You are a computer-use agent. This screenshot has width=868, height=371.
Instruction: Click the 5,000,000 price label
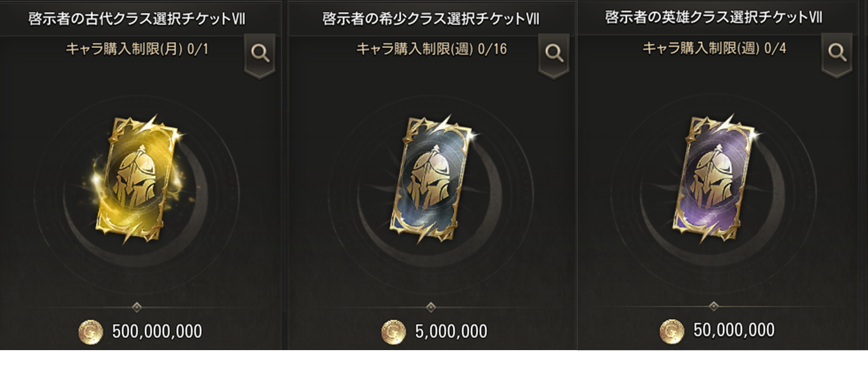point(451,332)
